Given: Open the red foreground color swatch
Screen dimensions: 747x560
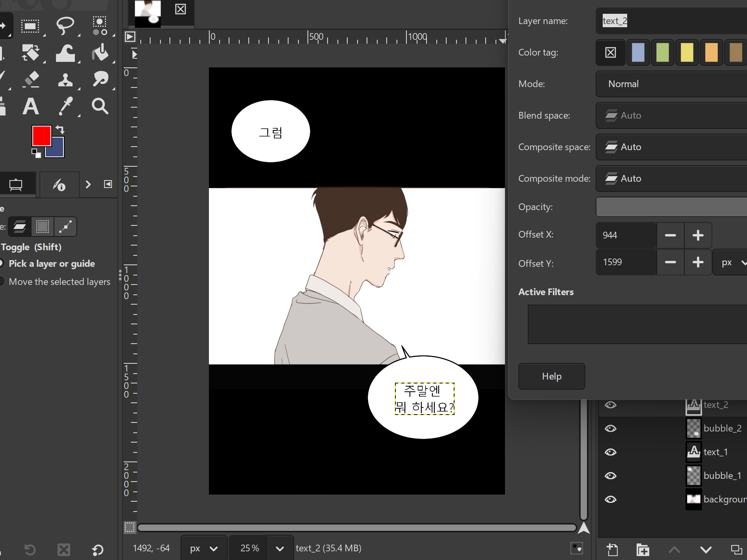Looking at the screenshot, I should point(41,136).
